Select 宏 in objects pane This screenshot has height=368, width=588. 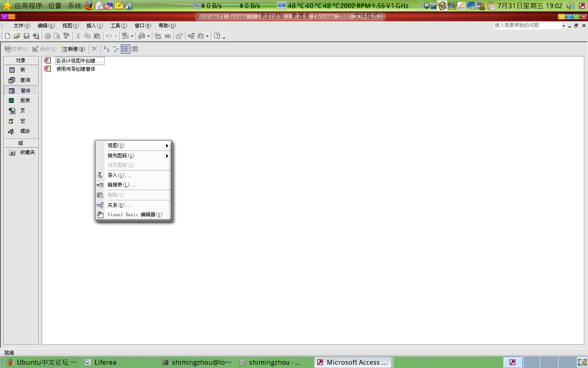(21, 121)
